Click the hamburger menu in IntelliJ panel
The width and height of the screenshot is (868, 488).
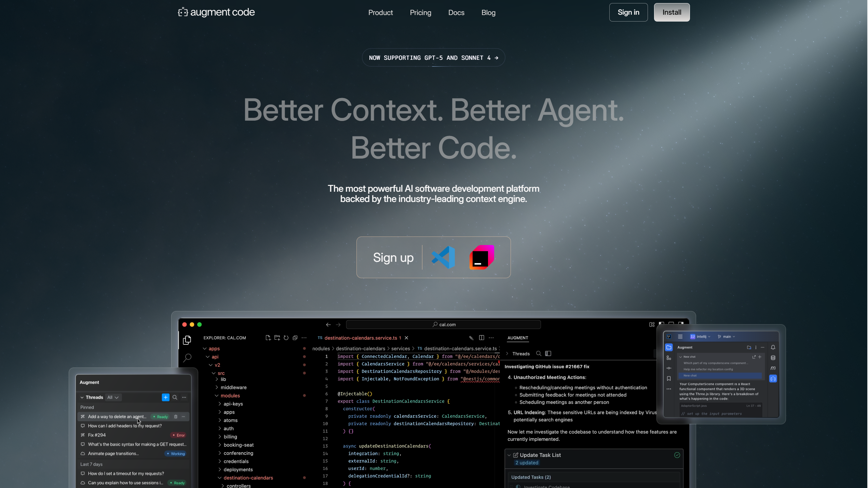tap(680, 337)
